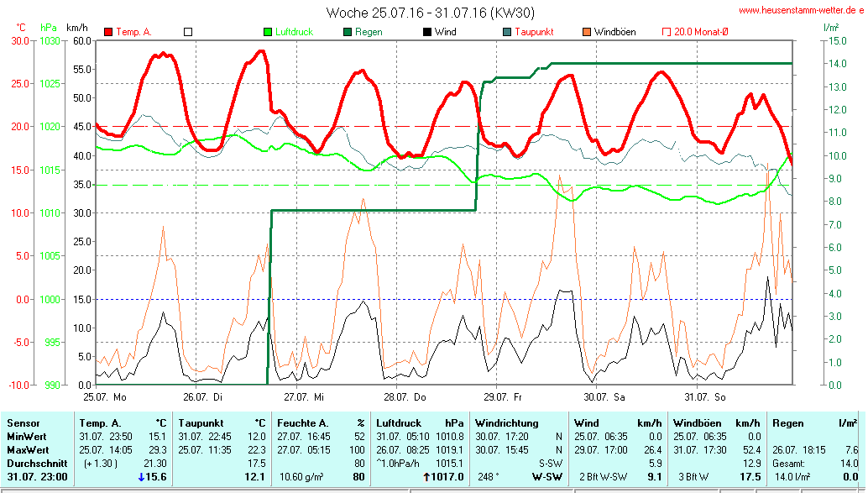Image resolution: width=868 pixels, height=493 pixels.
Task: Click the dark green Regen legend swatch
Action: click(348, 32)
